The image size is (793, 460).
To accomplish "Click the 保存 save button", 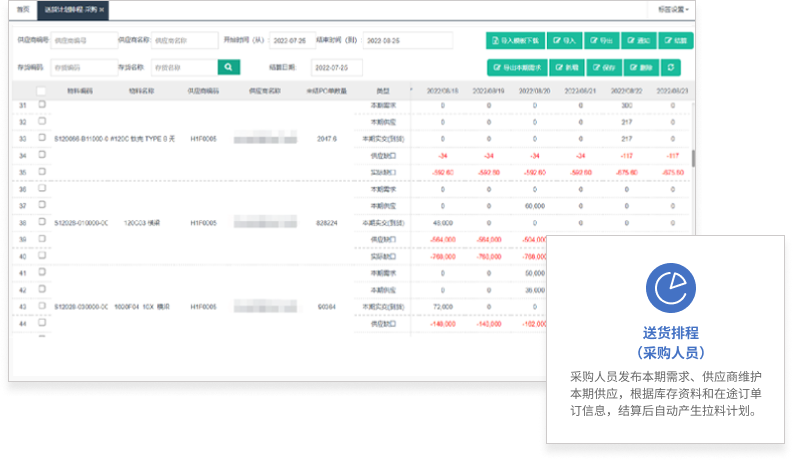I will [x=601, y=67].
